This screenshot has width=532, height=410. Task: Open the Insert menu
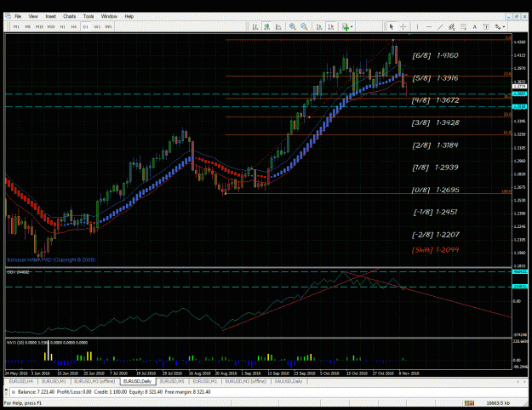[x=50, y=16]
